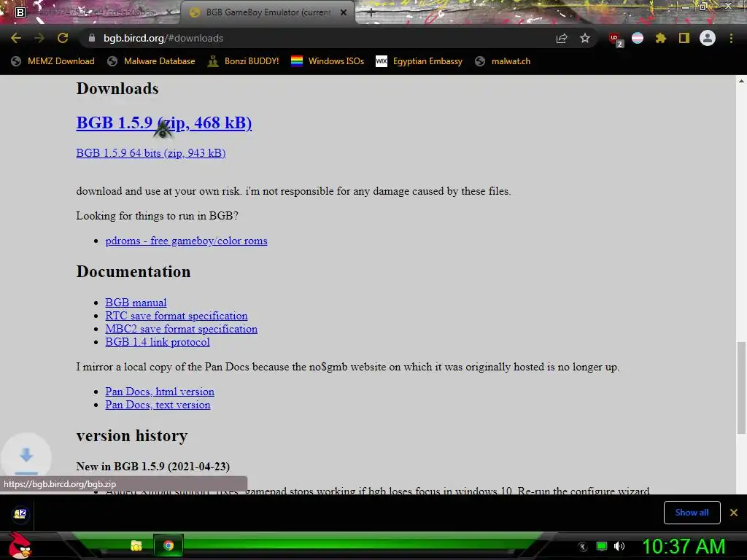747x560 pixels.
Task: Open Pan Docs html version
Action: point(160,392)
